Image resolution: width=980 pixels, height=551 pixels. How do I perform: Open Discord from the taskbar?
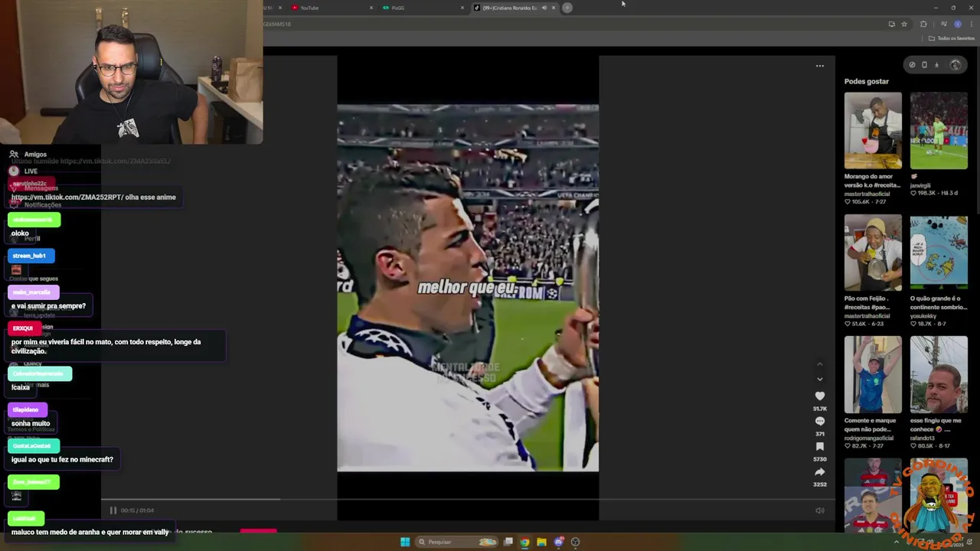pyautogui.click(x=559, y=542)
